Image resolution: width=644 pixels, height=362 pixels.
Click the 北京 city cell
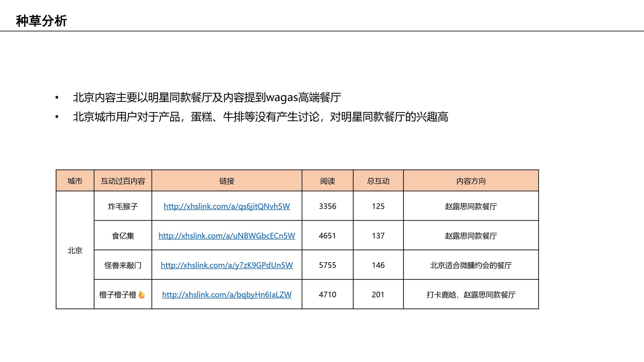pyautogui.click(x=75, y=250)
